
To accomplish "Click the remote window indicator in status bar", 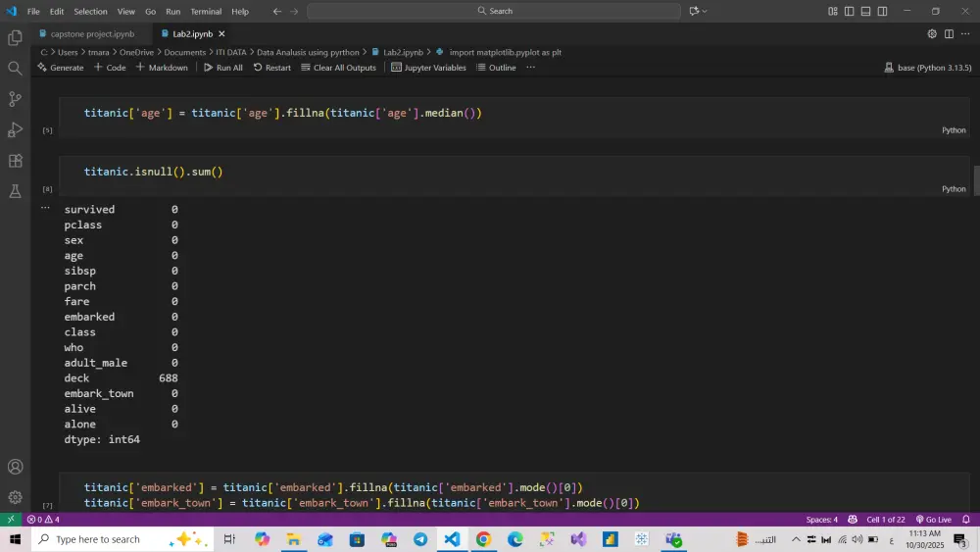I will coord(11,520).
